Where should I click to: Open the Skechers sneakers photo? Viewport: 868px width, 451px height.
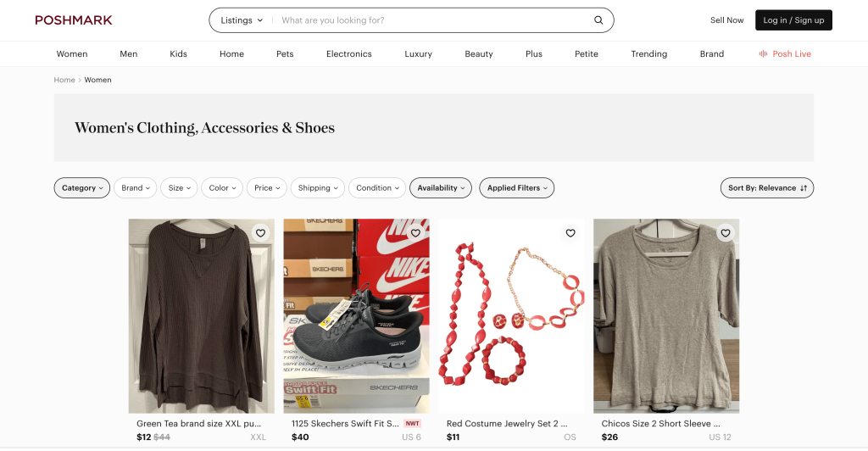[x=357, y=316]
